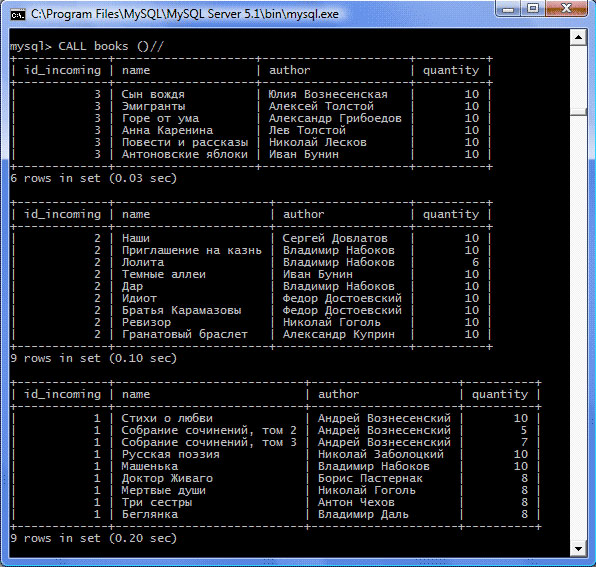
Task: Click author 'Федор Достоевский' next to 'Идиот'
Action: tap(342, 298)
